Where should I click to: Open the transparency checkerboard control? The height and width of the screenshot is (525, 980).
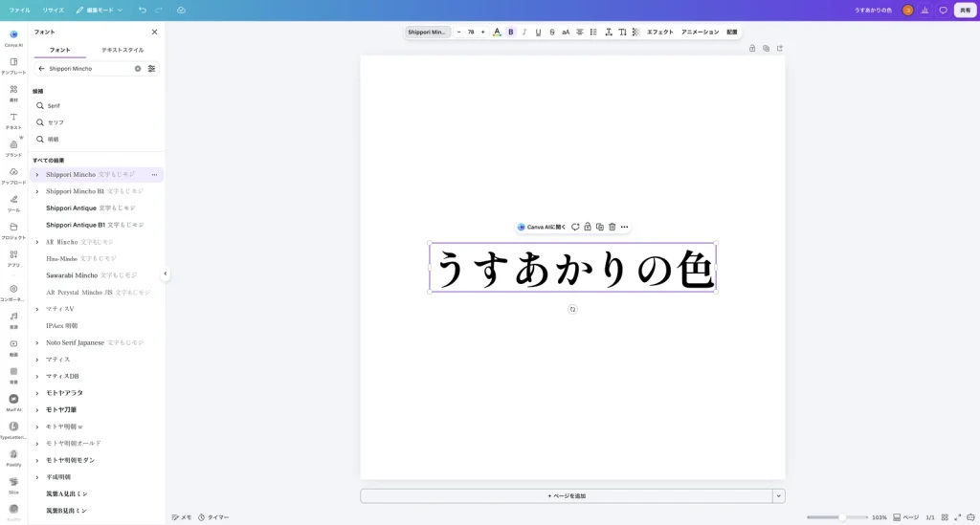pos(635,32)
